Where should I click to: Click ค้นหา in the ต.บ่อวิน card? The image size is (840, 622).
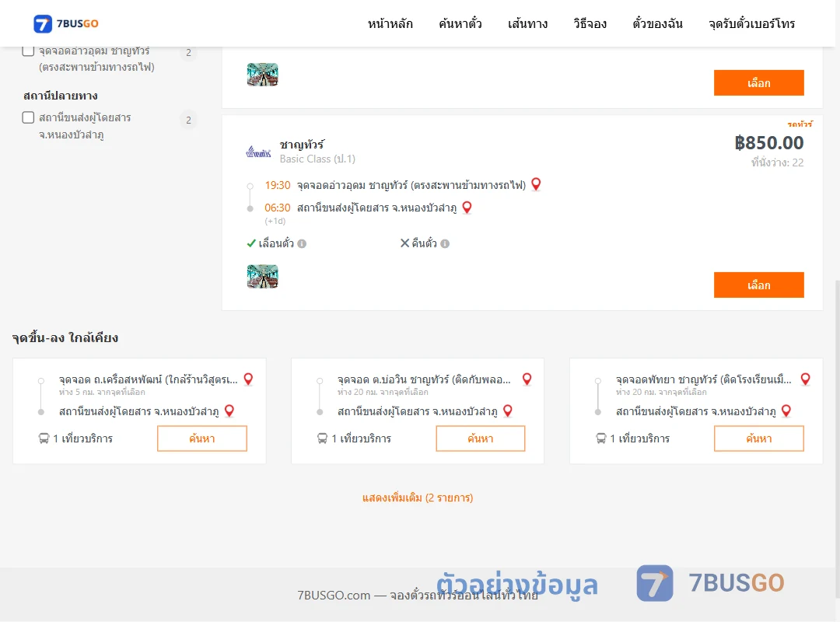click(481, 439)
